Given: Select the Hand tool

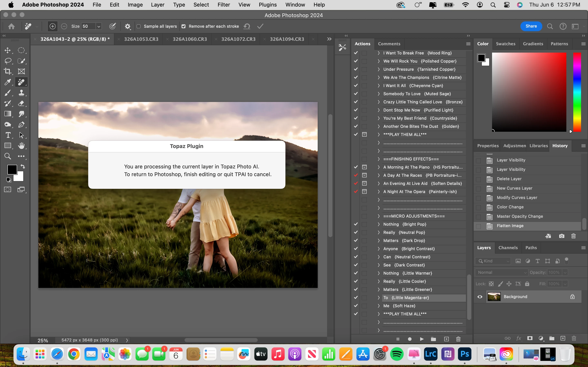Looking at the screenshot, I should coord(21,146).
